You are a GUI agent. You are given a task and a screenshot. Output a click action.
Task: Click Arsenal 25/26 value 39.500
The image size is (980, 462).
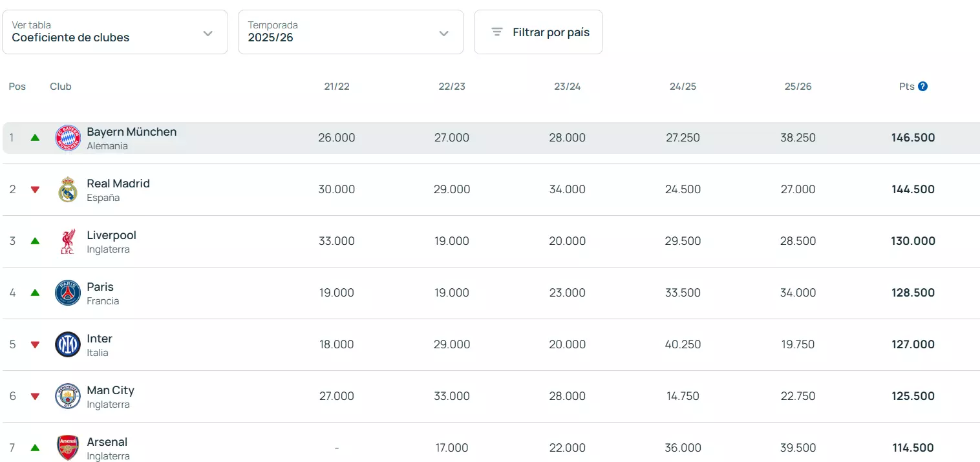(x=798, y=448)
